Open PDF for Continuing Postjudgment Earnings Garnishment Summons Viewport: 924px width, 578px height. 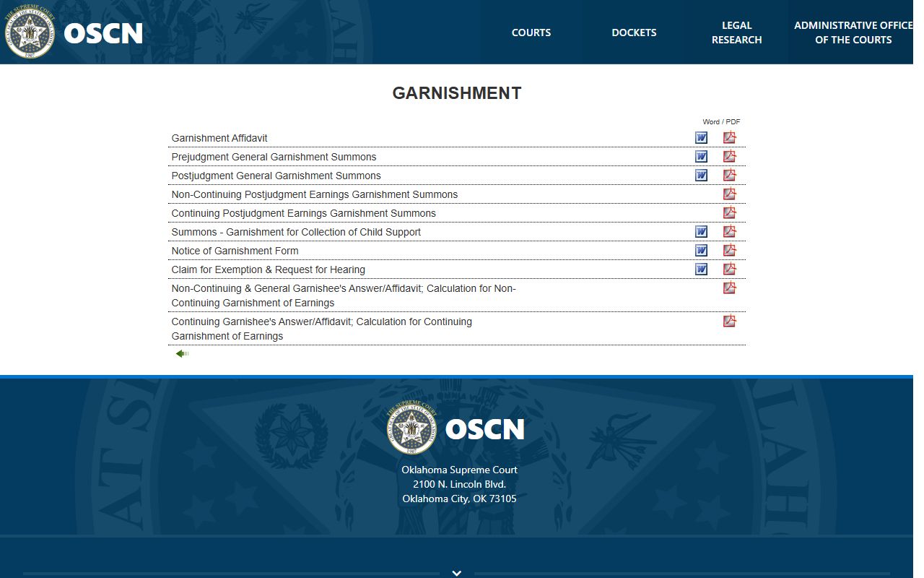click(730, 212)
